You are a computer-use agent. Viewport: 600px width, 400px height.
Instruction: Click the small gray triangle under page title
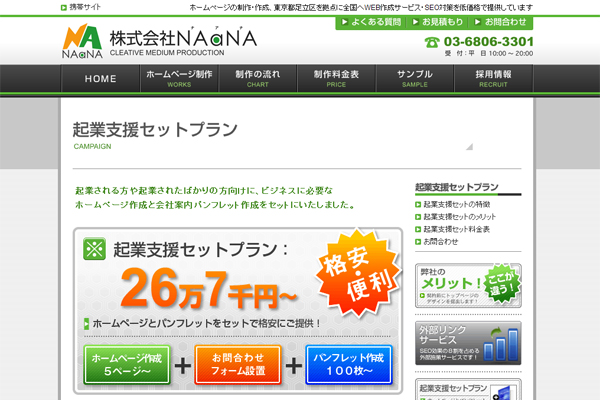click(x=470, y=147)
